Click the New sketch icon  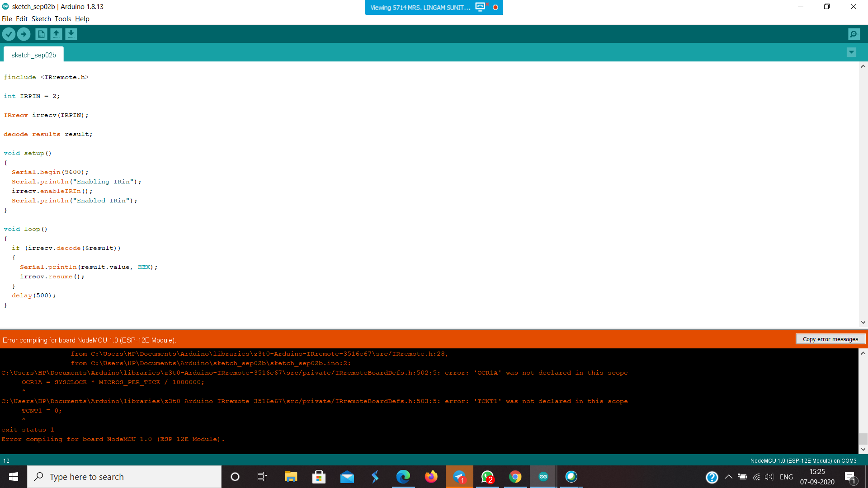tap(41, 34)
